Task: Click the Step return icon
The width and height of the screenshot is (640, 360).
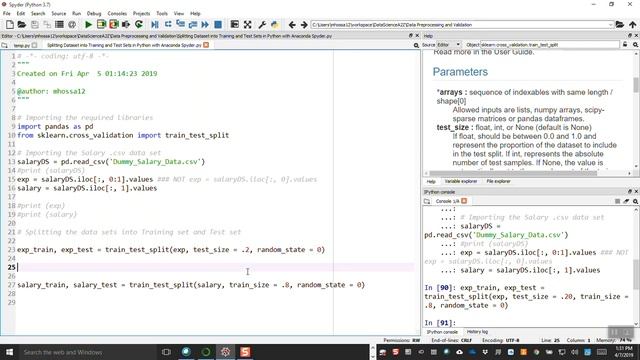Action: tap(193, 24)
